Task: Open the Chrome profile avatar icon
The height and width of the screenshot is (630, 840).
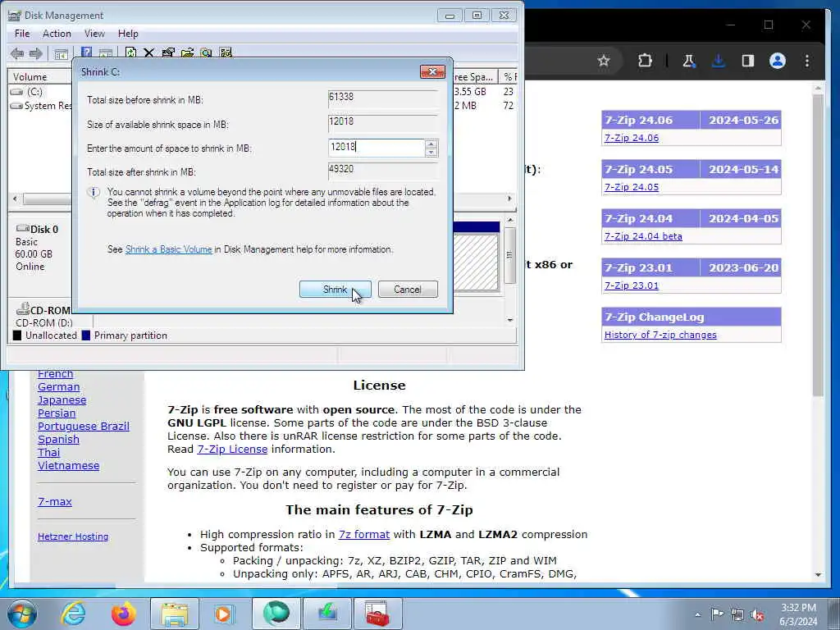Action: [778, 61]
